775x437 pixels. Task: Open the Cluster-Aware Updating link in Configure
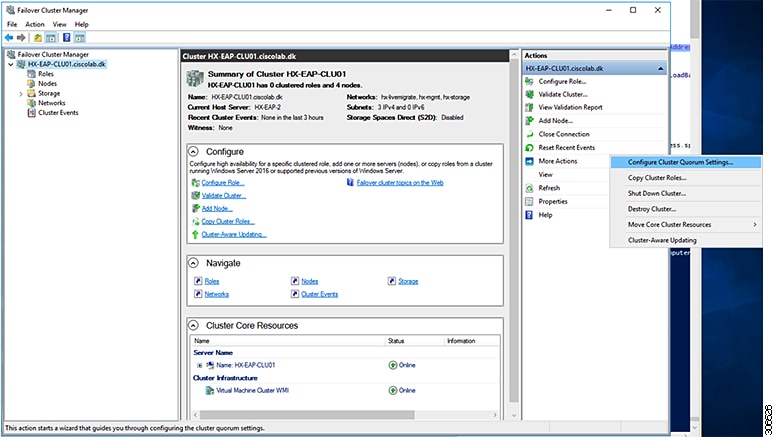click(234, 234)
